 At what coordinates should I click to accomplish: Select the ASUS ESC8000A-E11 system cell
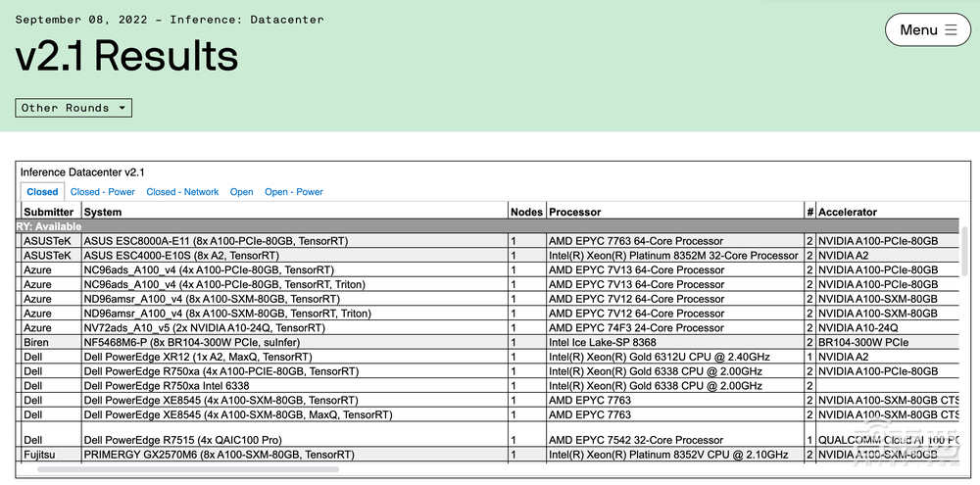click(x=216, y=241)
